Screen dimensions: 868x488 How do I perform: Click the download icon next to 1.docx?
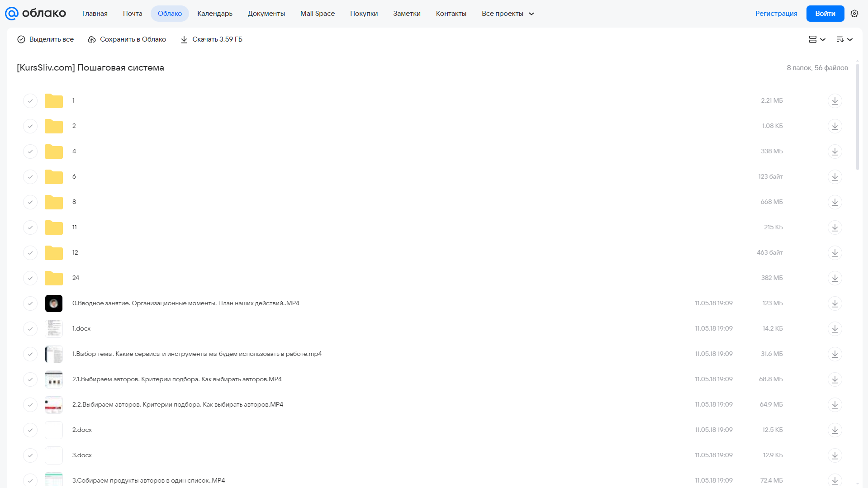click(835, 328)
